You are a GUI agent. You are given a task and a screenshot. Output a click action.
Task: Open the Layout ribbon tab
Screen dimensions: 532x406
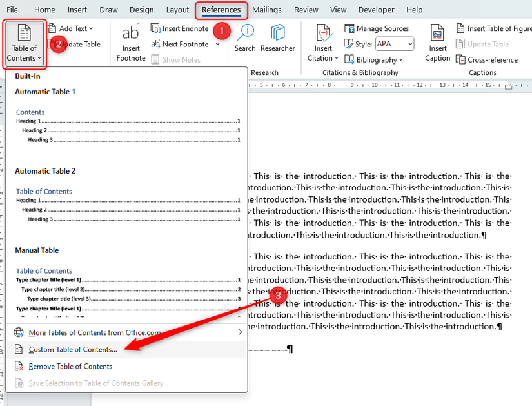[x=177, y=10]
